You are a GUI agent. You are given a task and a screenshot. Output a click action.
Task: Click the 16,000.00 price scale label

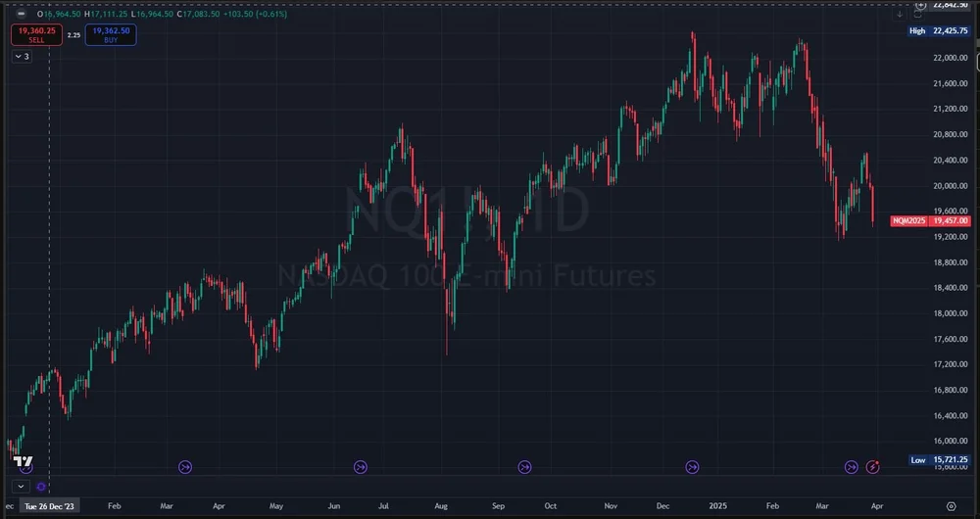pos(950,441)
